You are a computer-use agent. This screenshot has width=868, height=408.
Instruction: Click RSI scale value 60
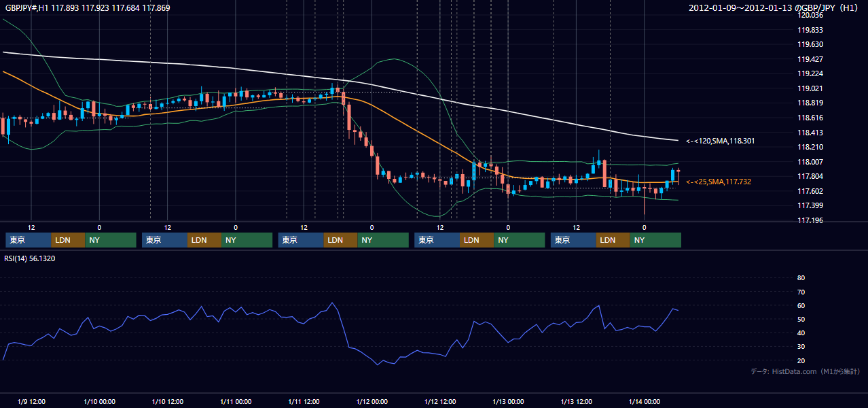[x=801, y=305]
